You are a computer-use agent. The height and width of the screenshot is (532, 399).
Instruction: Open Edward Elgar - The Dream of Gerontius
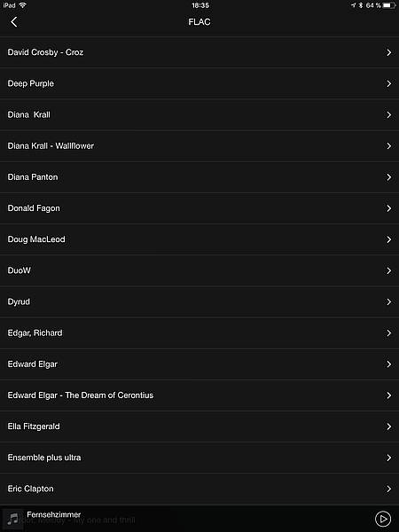click(199, 395)
